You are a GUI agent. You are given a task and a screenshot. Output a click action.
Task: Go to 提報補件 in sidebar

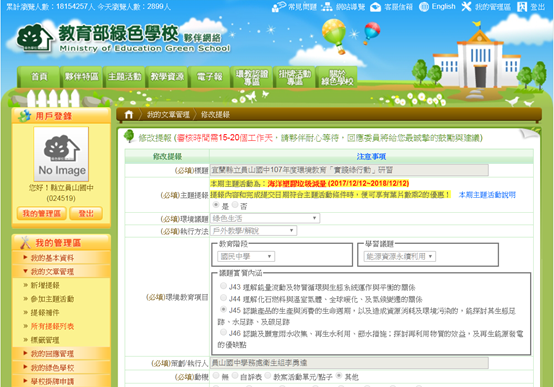45,313
